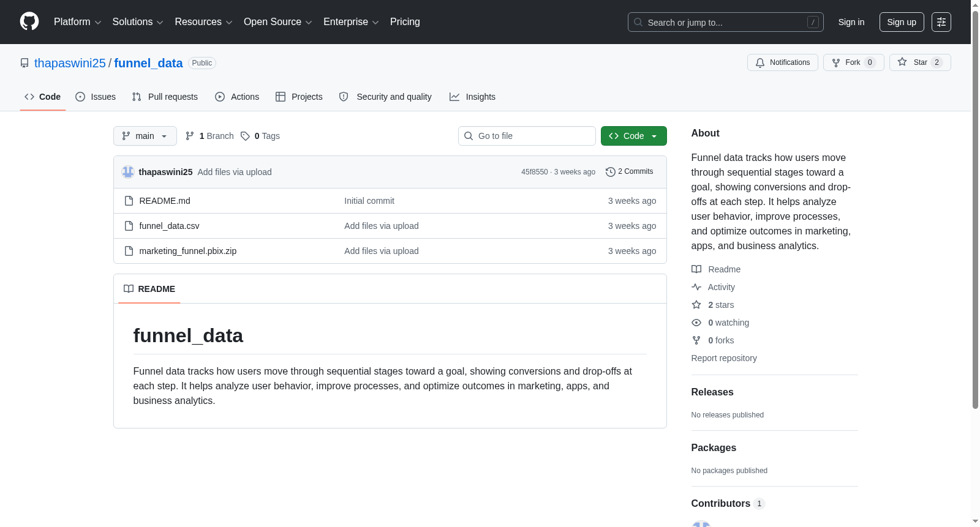The width and height of the screenshot is (980, 527).
Task: Click the file icon next to marketing_funnel.pbix.zip
Action: tap(129, 251)
